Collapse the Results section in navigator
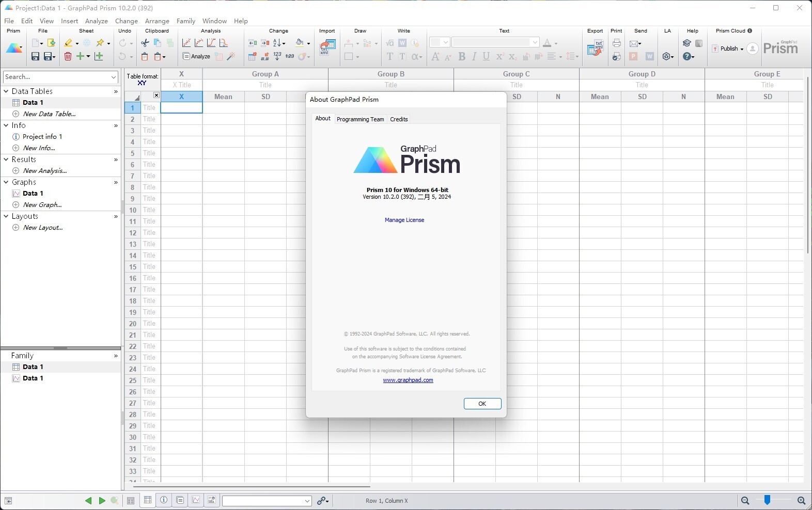Image resolution: width=812 pixels, height=510 pixels. tap(6, 160)
